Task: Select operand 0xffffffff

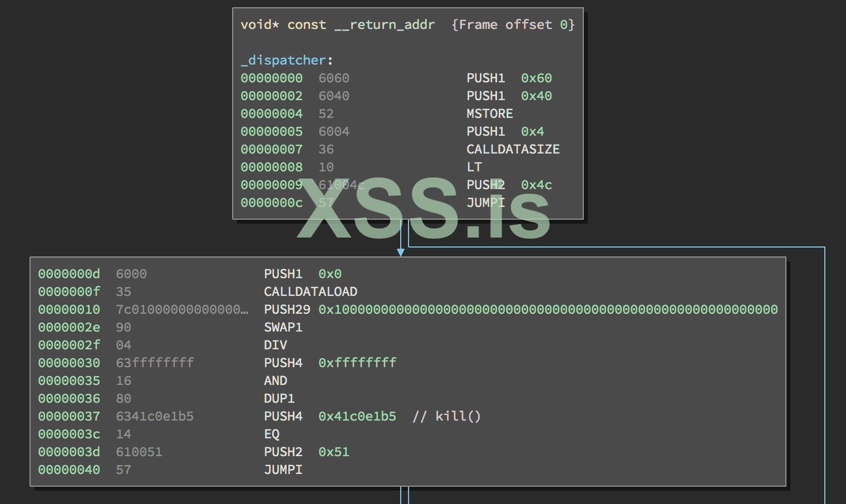Action: tap(357, 363)
